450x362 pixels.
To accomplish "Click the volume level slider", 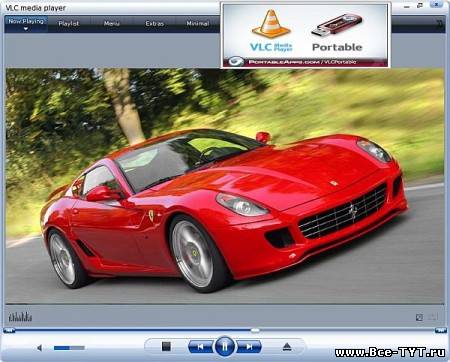I will [69, 348].
